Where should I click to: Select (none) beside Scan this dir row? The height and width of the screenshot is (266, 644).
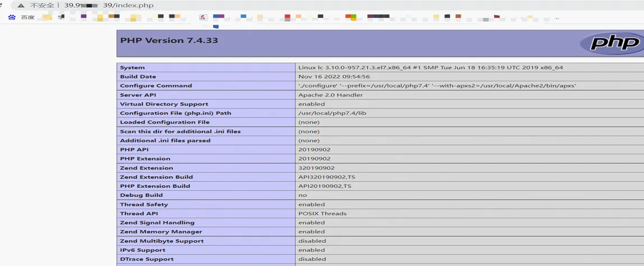point(309,132)
